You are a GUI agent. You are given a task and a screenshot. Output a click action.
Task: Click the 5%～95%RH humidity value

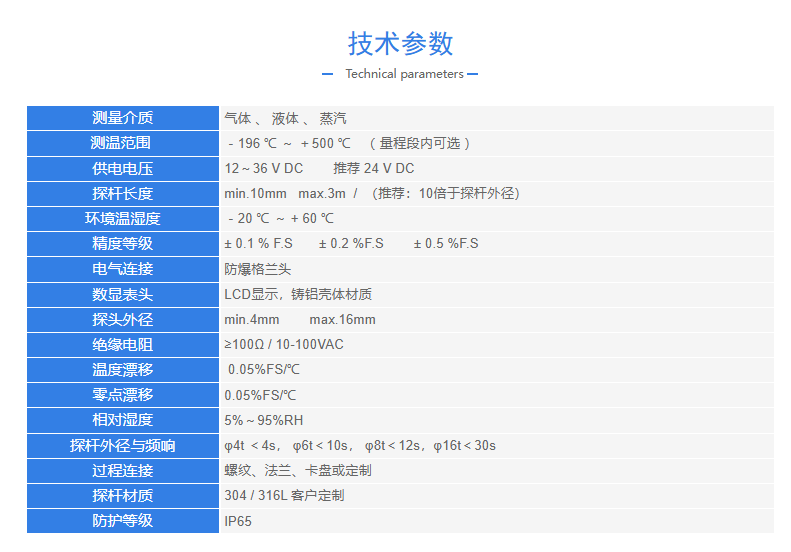[x=264, y=420]
